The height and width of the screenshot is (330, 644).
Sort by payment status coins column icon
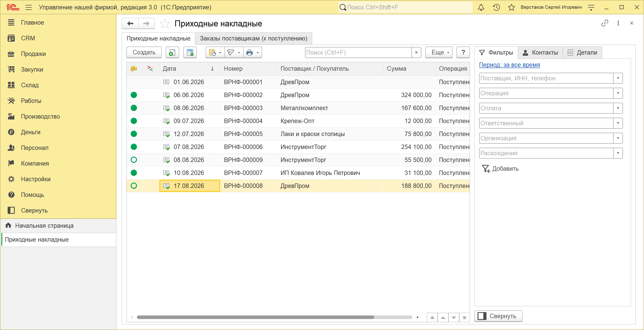(134, 68)
